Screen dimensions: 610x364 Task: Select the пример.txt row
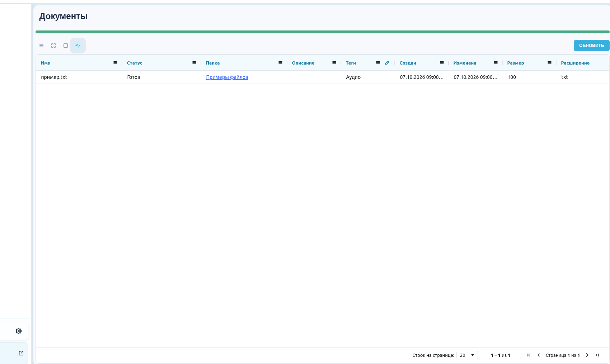pyautogui.click(x=322, y=77)
